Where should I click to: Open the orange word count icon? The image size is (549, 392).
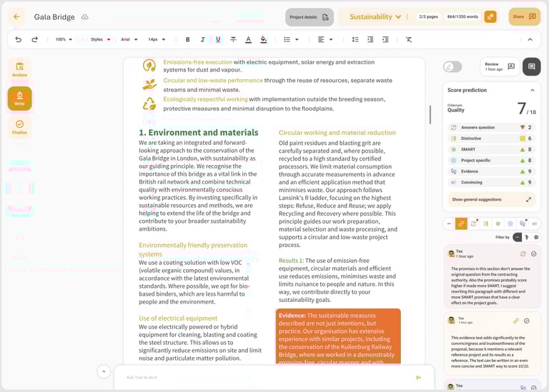pos(490,16)
